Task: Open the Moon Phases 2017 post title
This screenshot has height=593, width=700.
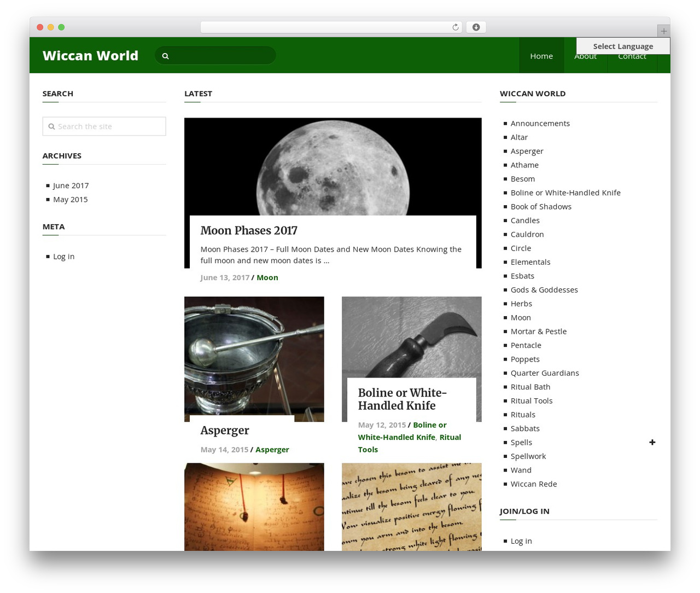Action: pos(249,230)
